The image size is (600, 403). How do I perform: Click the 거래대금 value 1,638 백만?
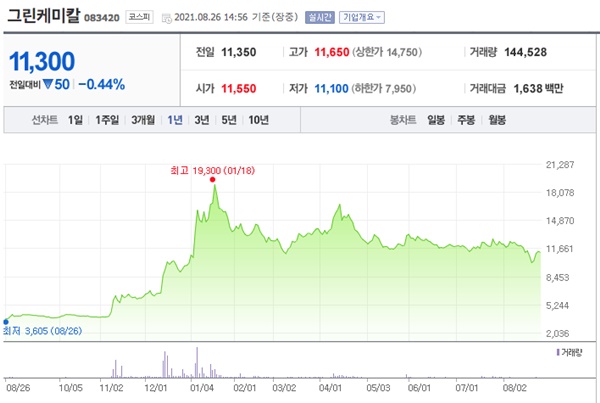click(538, 89)
